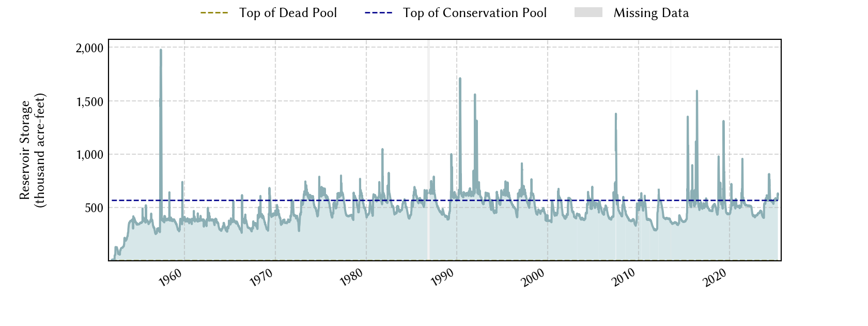Click the Missing Data legend label

coord(651,13)
